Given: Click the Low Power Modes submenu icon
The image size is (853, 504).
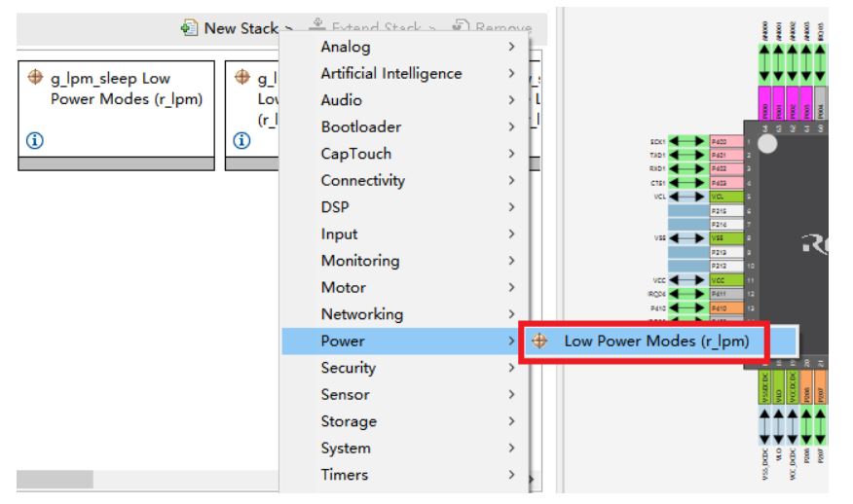Looking at the screenshot, I should [x=539, y=341].
